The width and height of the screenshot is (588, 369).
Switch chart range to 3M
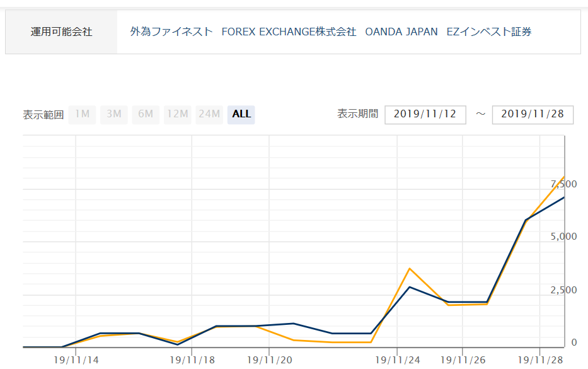point(114,114)
